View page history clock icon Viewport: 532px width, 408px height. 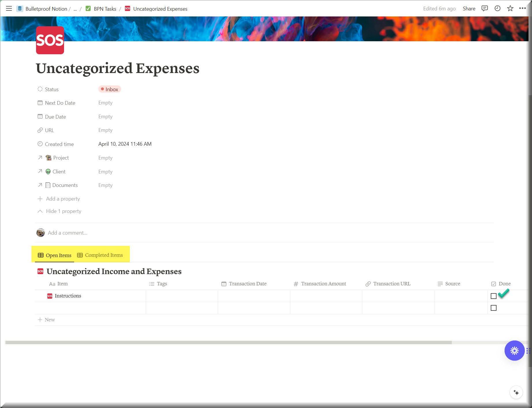(497, 8)
